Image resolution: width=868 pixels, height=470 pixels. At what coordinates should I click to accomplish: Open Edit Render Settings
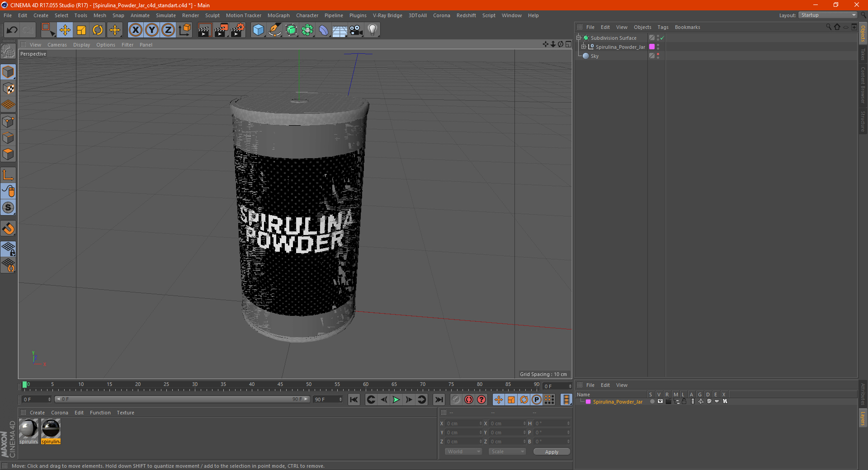coord(238,30)
